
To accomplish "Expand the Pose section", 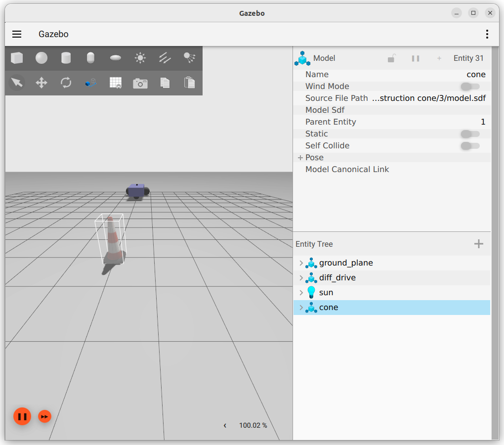I will [x=300, y=158].
